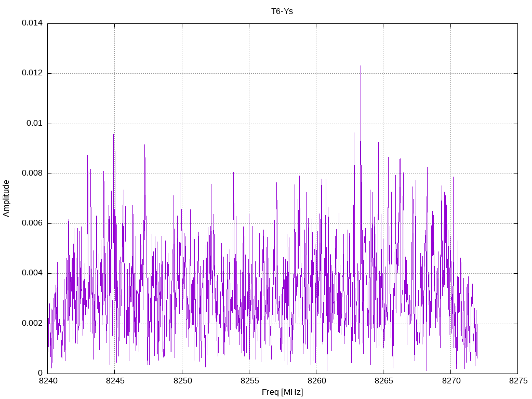This screenshot has width=532, height=399.
Task: Click the 0.008 y-axis tick label
Action: click(x=32, y=174)
